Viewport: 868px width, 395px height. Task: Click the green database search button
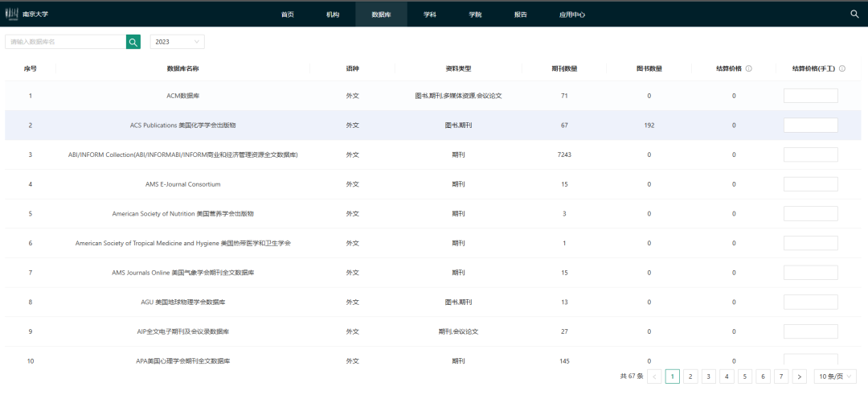(x=133, y=42)
